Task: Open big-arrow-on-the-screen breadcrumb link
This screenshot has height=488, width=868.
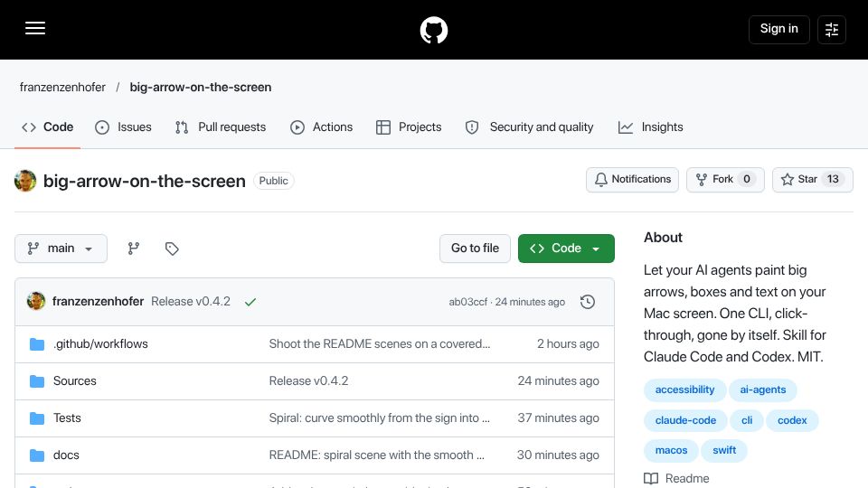Action: click(x=201, y=88)
